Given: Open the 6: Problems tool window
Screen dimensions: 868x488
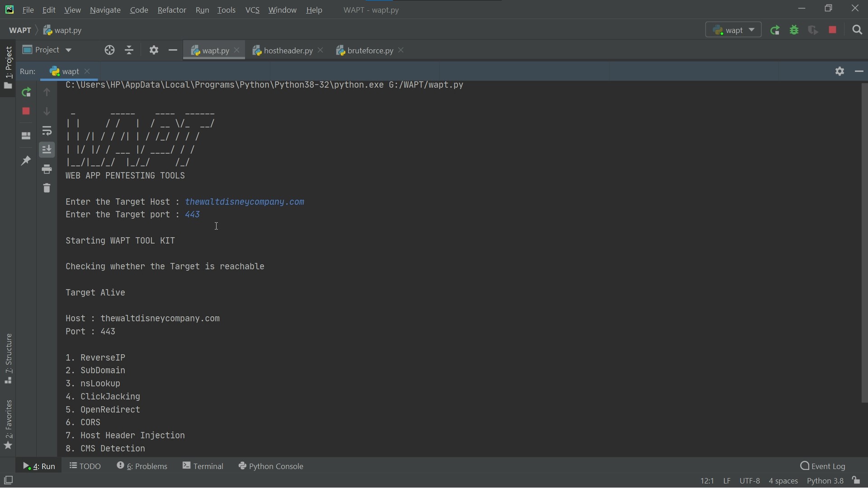Looking at the screenshot, I should 142,466.
